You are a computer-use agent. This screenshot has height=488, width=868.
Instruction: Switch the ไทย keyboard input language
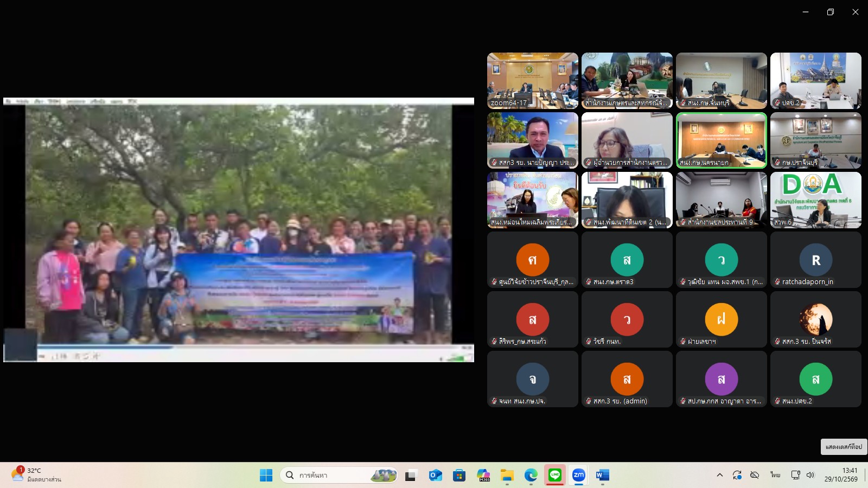coord(775,475)
